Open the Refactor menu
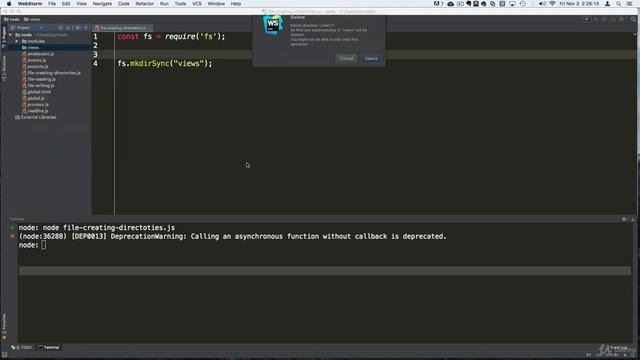This screenshot has height=360, width=640. click(x=144, y=4)
